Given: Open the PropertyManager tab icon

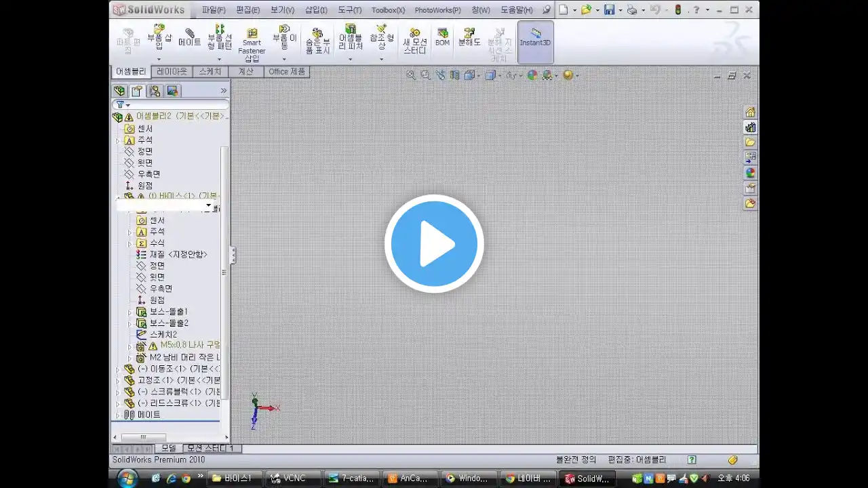Looking at the screenshot, I should tap(137, 91).
